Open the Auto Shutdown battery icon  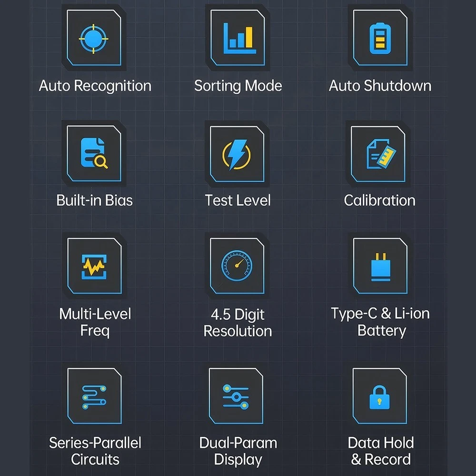point(380,38)
